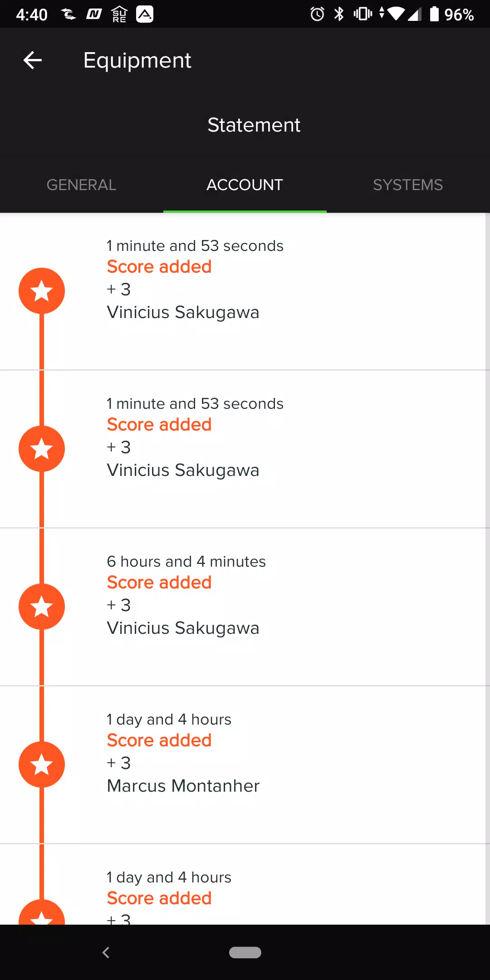
Task: Switch to the GENERAL tab
Action: (82, 185)
